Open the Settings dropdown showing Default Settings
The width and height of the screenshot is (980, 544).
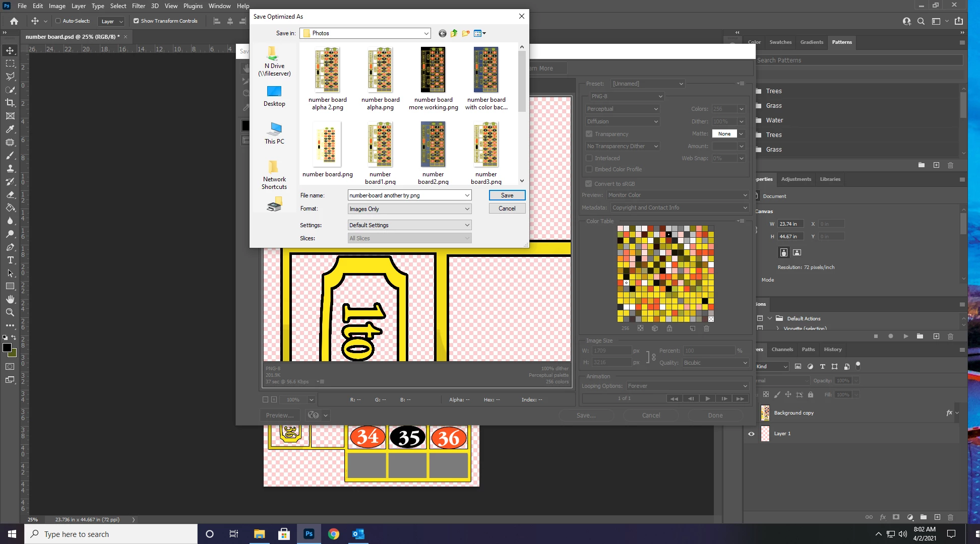tap(409, 225)
